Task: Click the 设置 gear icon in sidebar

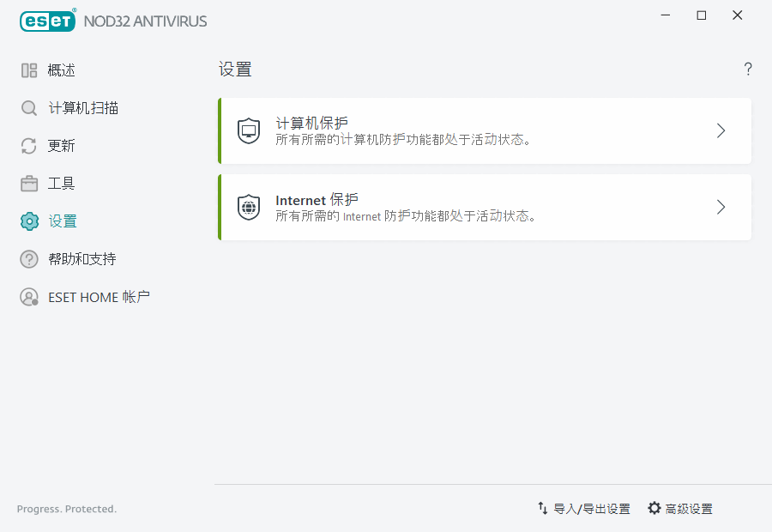Action: [x=28, y=221]
